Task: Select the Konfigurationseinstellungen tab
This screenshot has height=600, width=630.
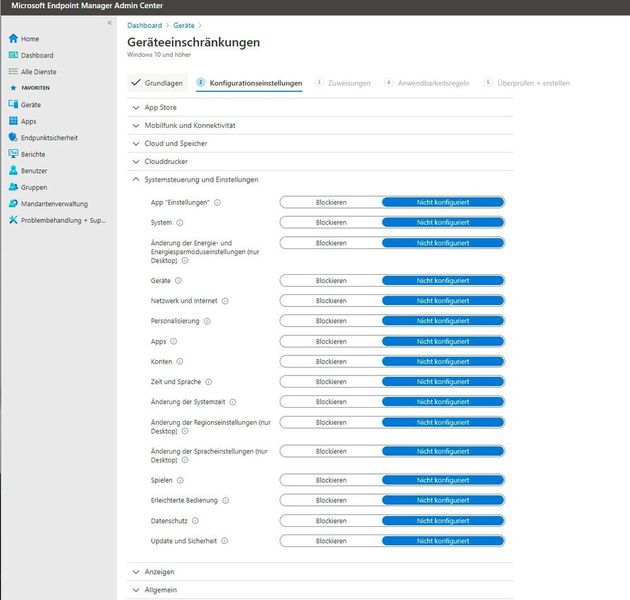Action: tap(249, 83)
